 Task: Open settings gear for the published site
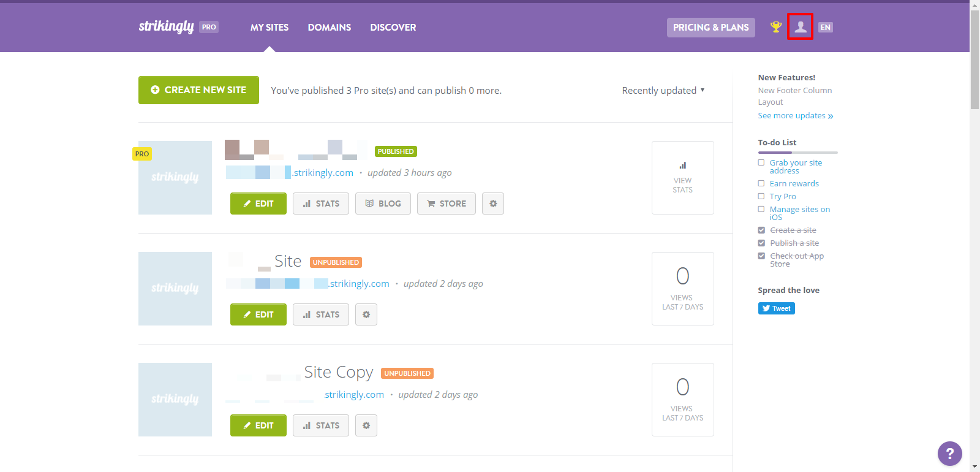pyautogui.click(x=493, y=204)
